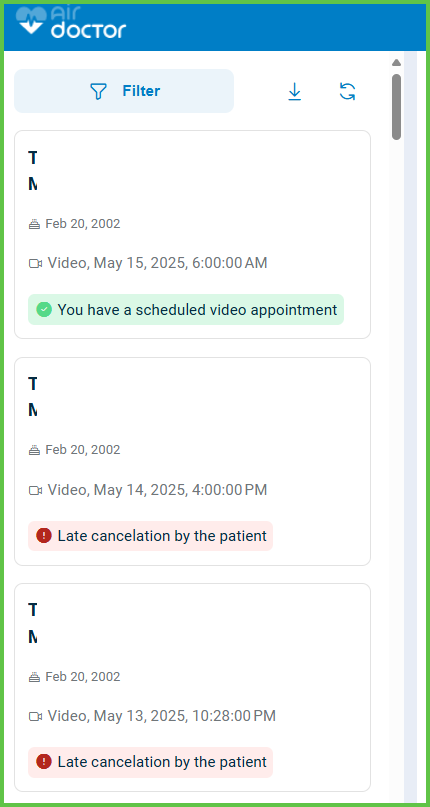The width and height of the screenshot is (430, 807).
Task: Click video camera icon for May 13 appointment
Action: pyautogui.click(x=35, y=716)
